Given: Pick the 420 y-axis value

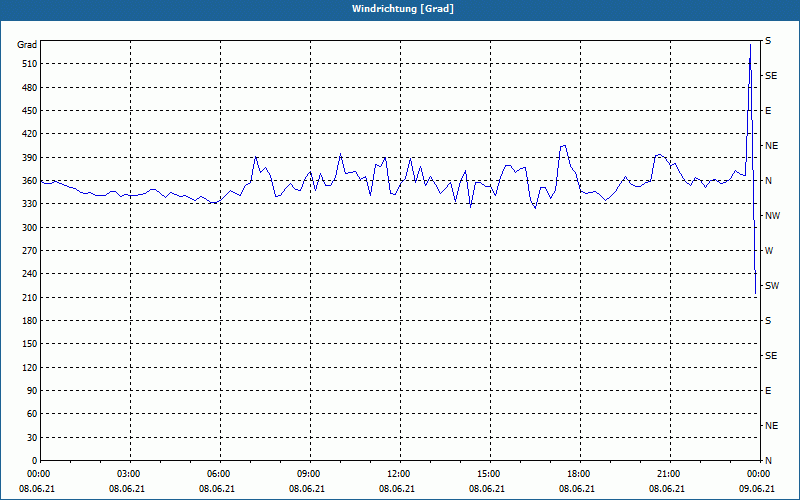Looking at the screenshot, I should pyautogui.click(x=29, y=134).
